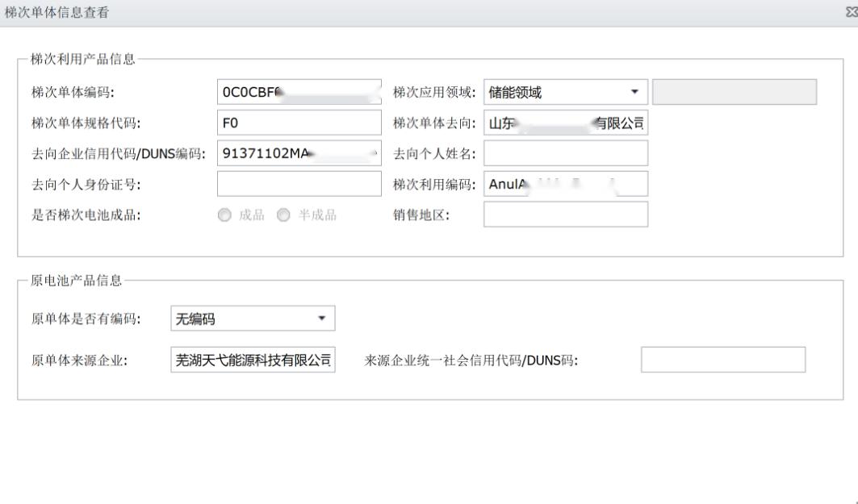Click the 去向个人身份证号: label

(86, 184)
